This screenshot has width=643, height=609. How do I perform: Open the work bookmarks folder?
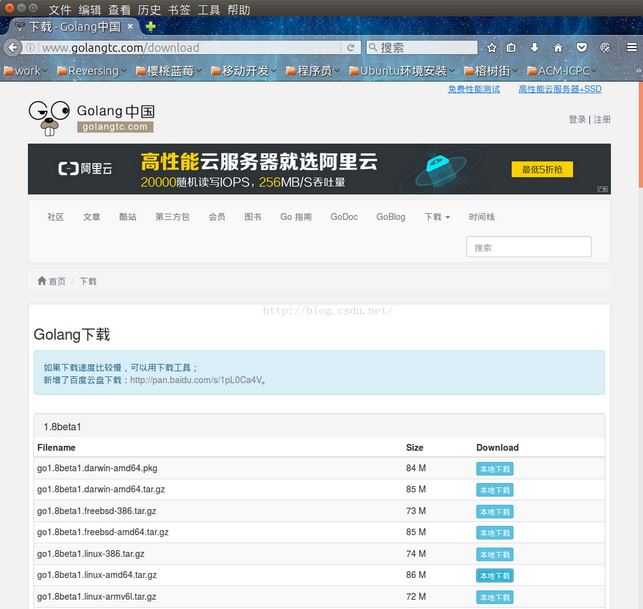click(x=25, y=71)
